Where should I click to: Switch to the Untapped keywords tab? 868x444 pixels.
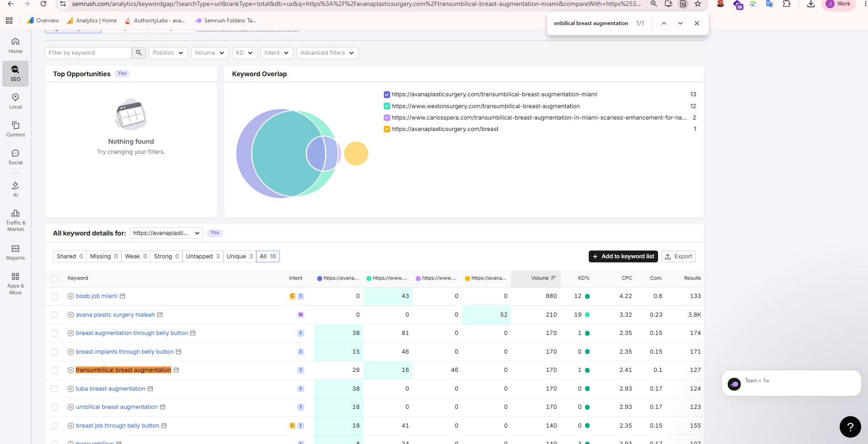coord(203,256)
